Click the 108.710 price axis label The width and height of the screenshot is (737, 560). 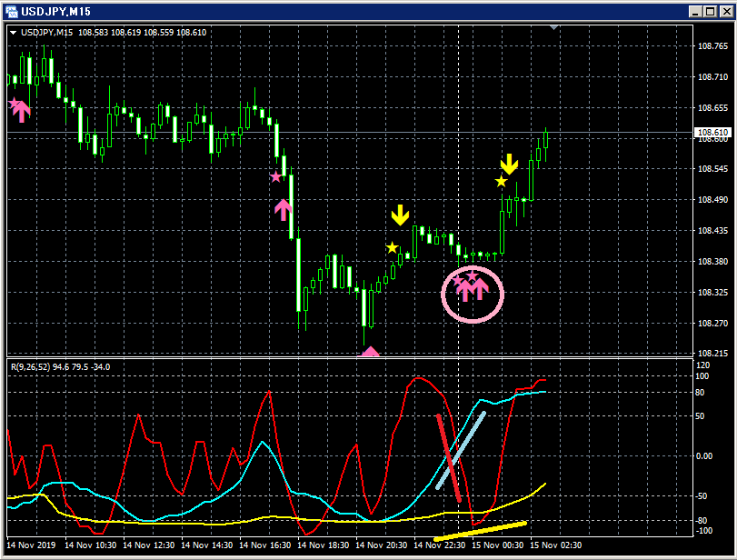[x=712, y=77]
